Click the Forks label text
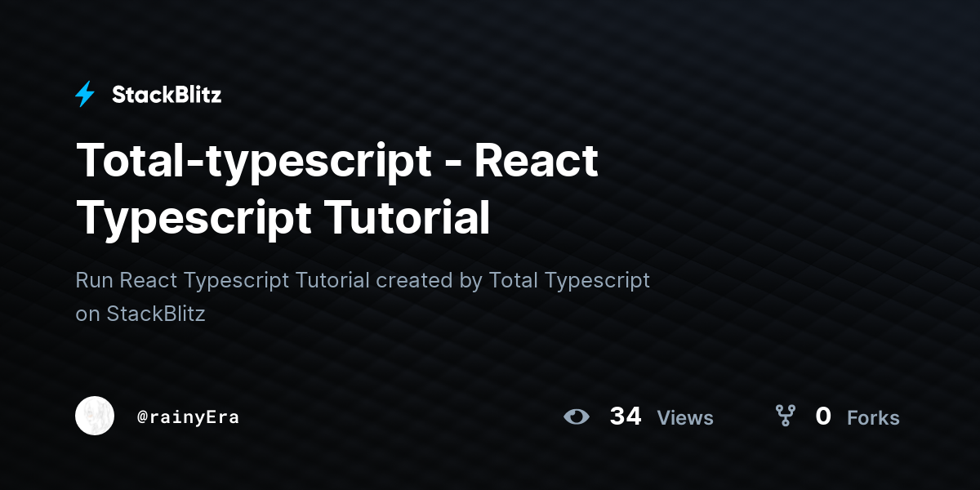980x490 pixels. point(874,418)
